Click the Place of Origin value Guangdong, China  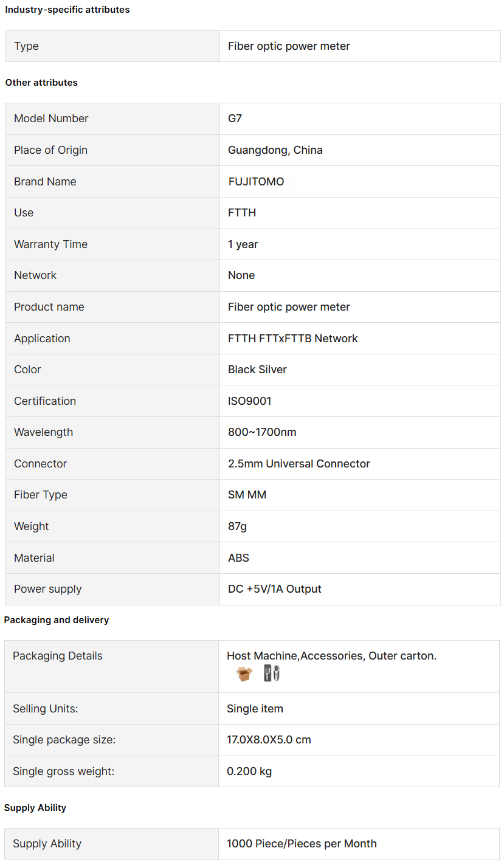tap(275, 150)
